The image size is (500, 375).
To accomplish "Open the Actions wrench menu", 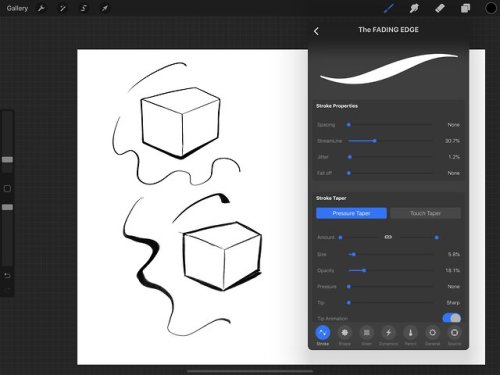I will tap(41, 8).
